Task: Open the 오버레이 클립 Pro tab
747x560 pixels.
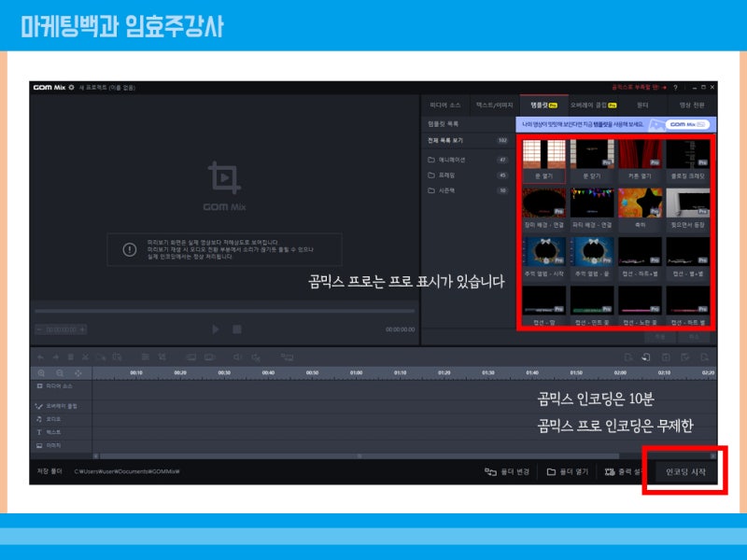Action: click(x=593, y=105)
